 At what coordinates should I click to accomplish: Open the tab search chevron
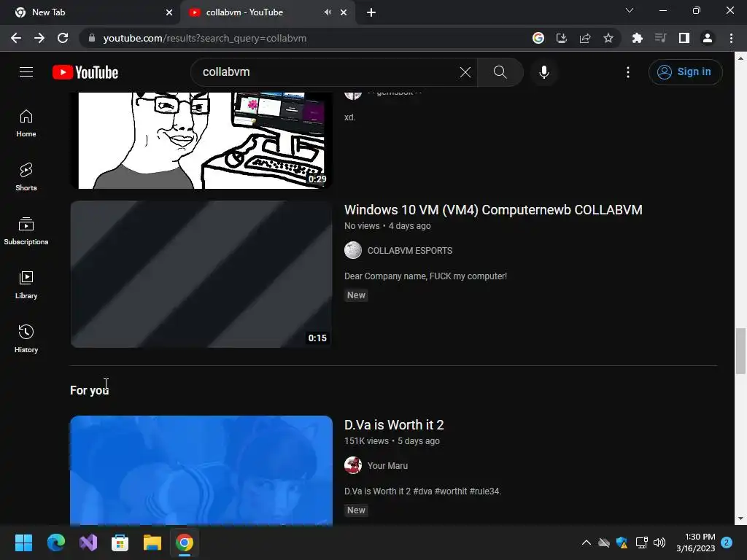630,10
